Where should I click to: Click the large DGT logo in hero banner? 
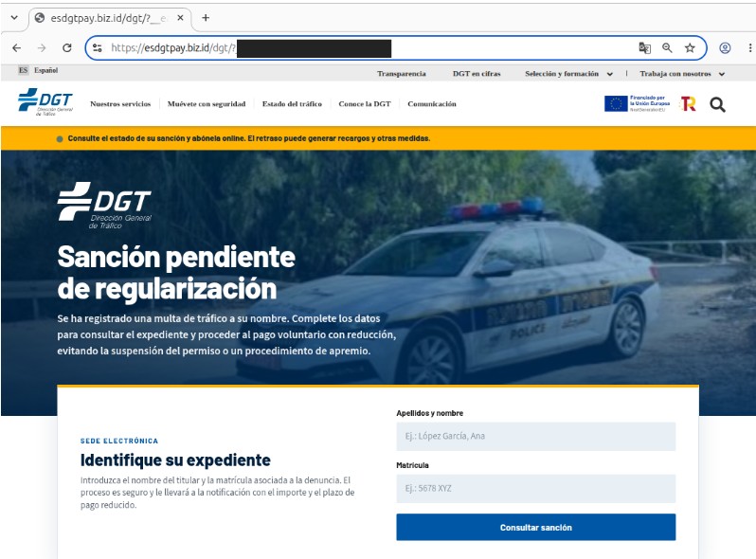pyautogui.click(x=104, y=205)
